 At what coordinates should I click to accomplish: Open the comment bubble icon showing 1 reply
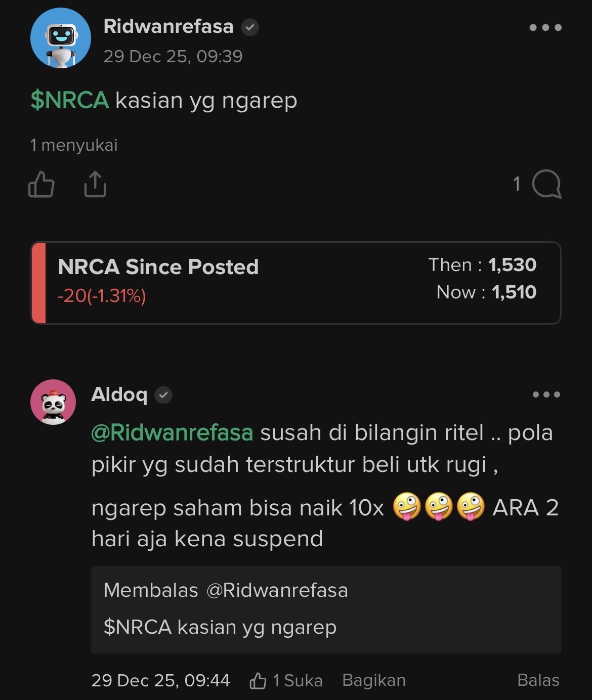click(x=546, y=185)
